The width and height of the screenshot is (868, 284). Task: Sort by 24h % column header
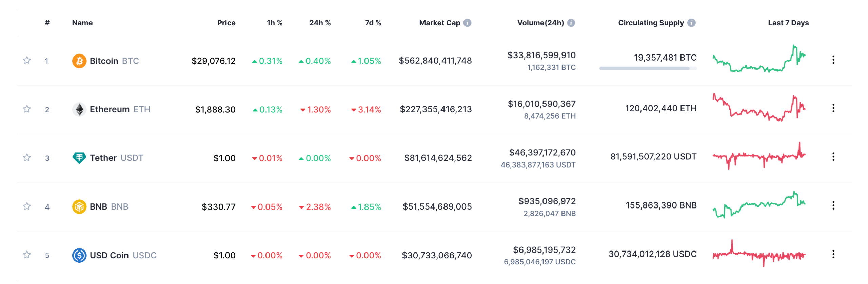tap(319, 23)
